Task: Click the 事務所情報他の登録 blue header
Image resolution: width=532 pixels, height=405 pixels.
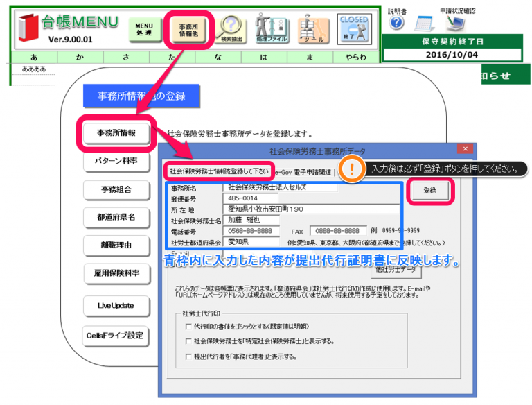Action: click(141, 96)
